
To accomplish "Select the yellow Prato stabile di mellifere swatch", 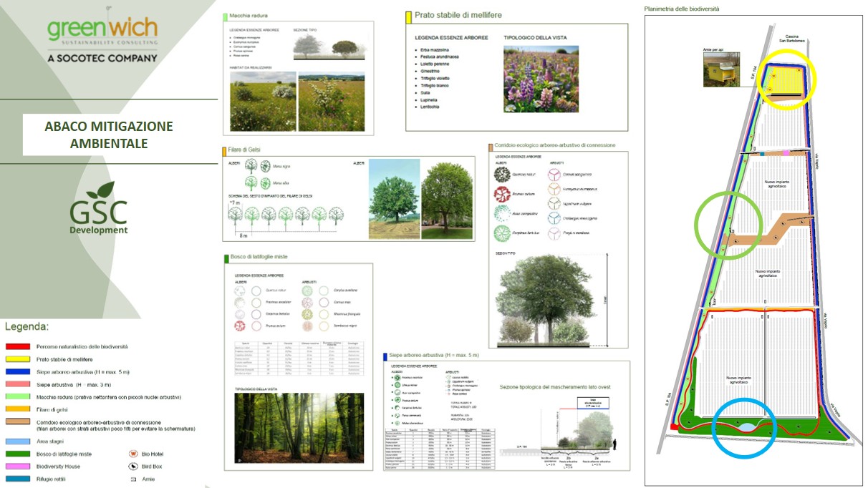I will (18, 359).
